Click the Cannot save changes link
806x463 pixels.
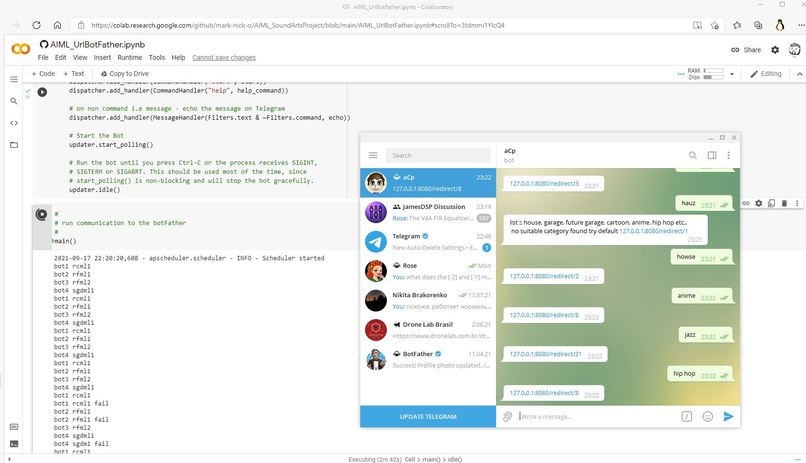[224, 58]
